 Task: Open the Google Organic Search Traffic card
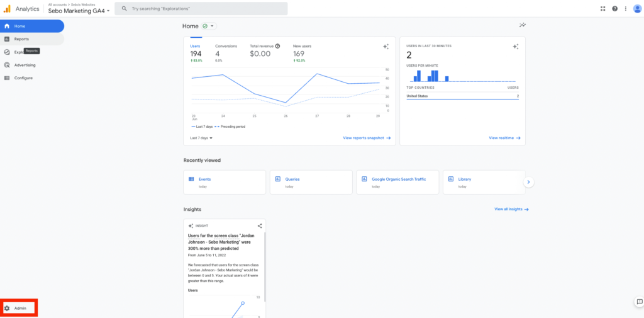pos(397,182)
